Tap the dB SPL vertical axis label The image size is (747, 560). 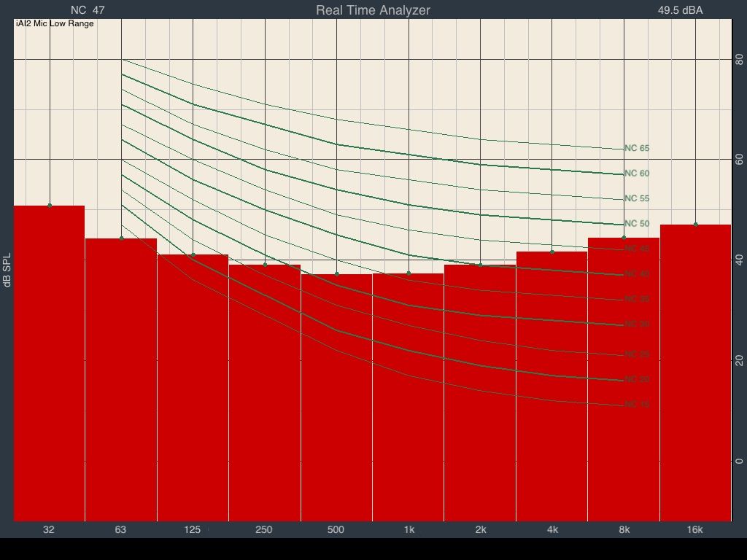click(7, 271)
